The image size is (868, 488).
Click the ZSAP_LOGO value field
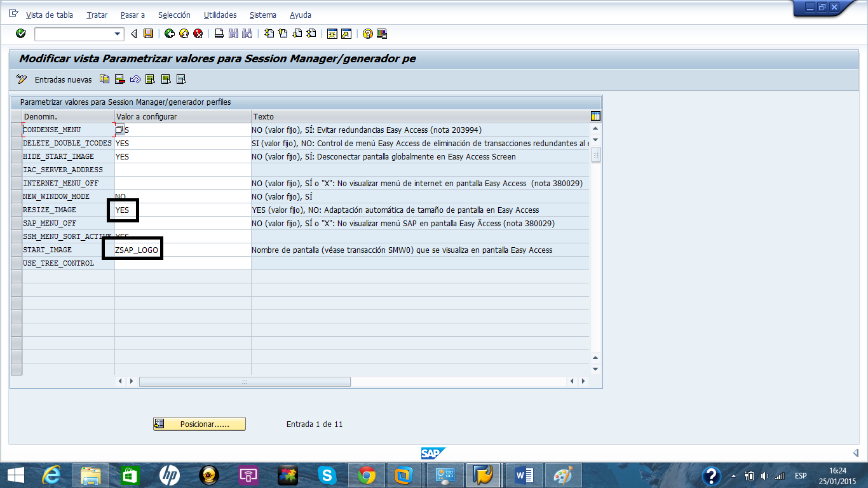click(x=135, y=249)
